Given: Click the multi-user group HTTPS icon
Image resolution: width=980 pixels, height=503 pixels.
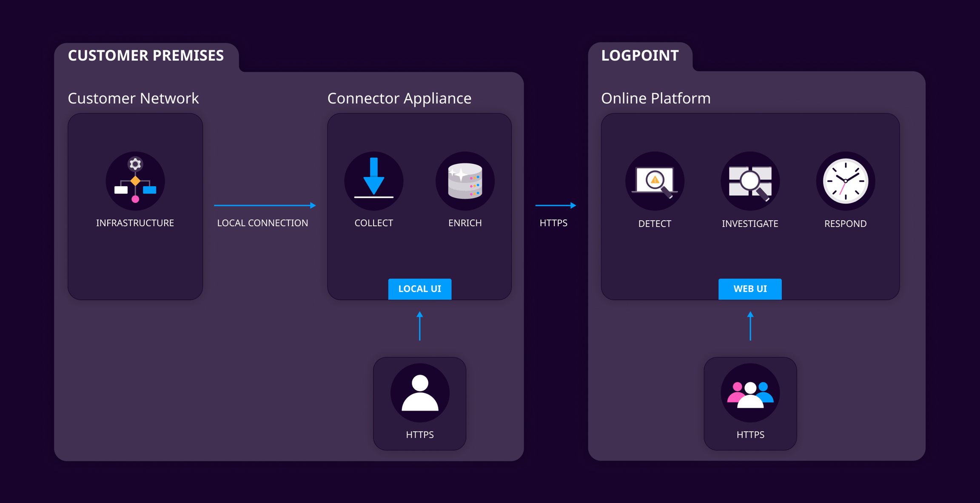Looking at the screenshot, I should point(750,393).
